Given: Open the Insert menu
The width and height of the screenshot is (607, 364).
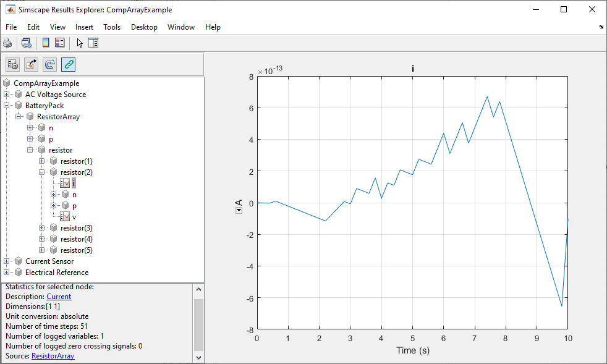Looking at the screenshot, I should pyautogui.click(x=85, y=27).
